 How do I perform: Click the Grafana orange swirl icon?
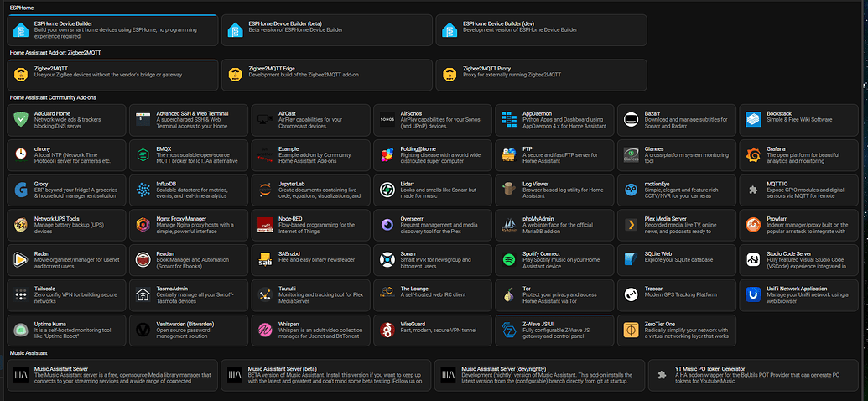coord(753,154)
